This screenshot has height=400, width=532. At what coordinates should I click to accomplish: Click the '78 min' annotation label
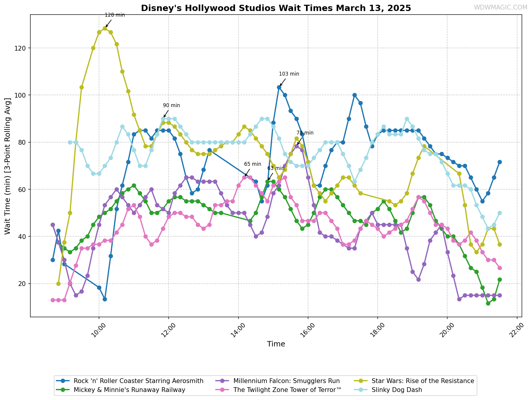(305, 133)
